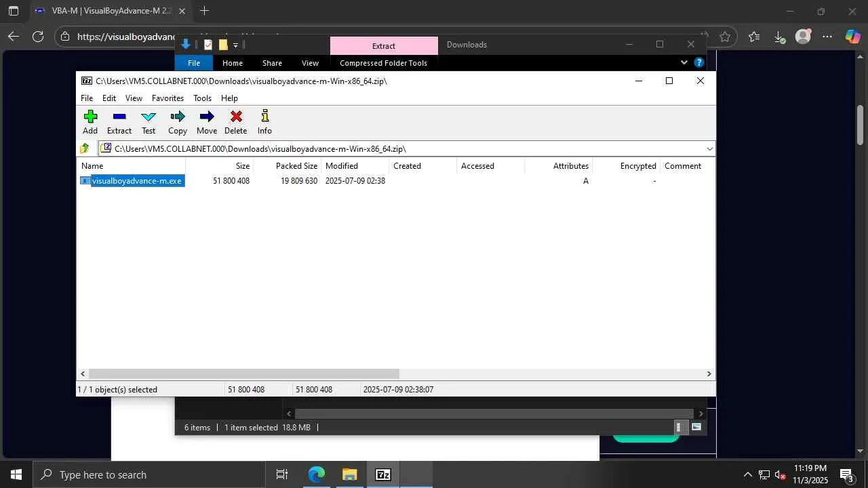This screenshot has width=868, height=488.
Task: Go up one folder level in 7-Zip
Action: click(85, 148)
